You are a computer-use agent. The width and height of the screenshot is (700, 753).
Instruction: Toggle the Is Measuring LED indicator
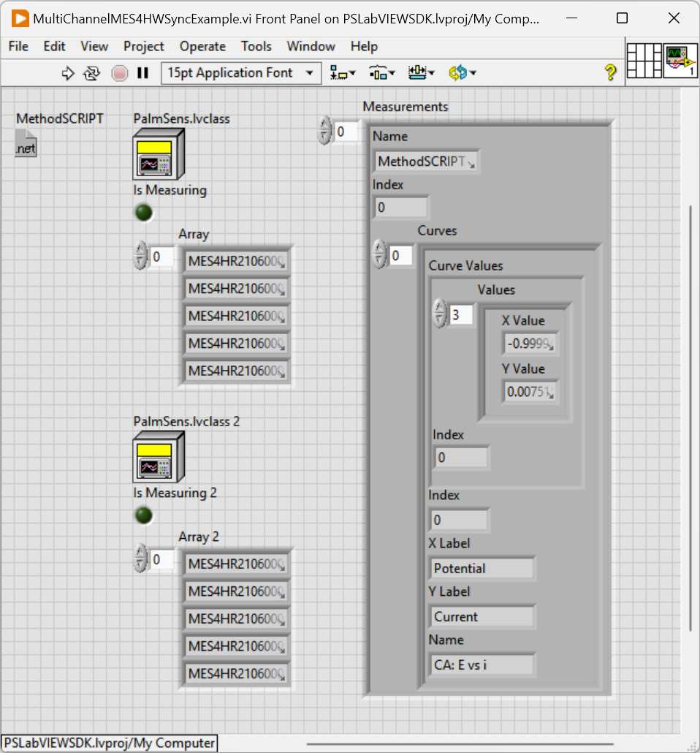click(144, 213)
